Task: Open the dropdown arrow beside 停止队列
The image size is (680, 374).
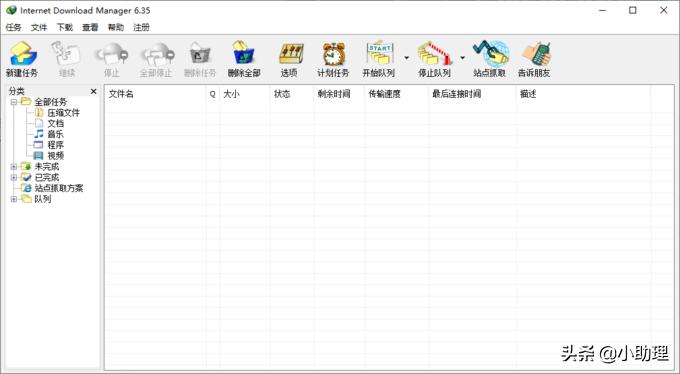Action: coord(462,57)
